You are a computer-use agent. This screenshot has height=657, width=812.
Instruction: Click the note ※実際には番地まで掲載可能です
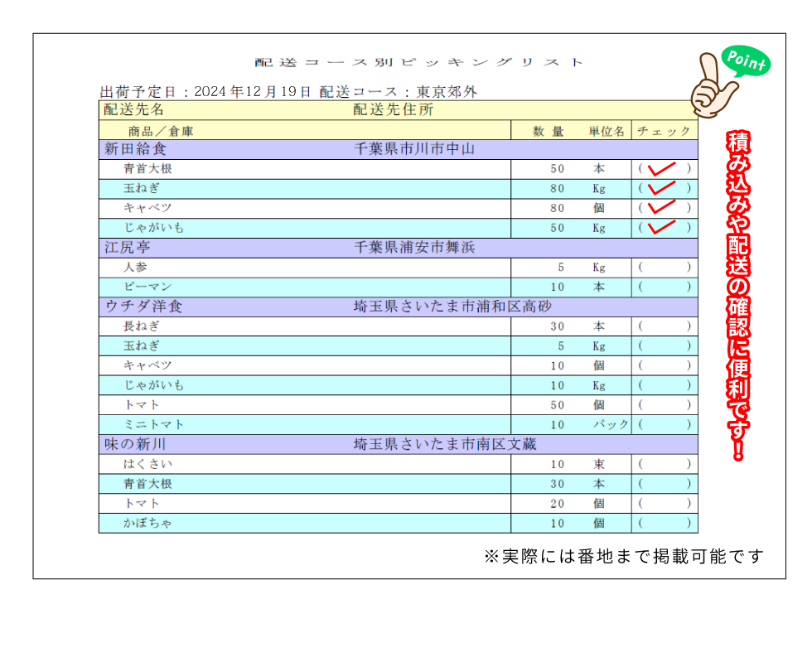pos(624,557)
